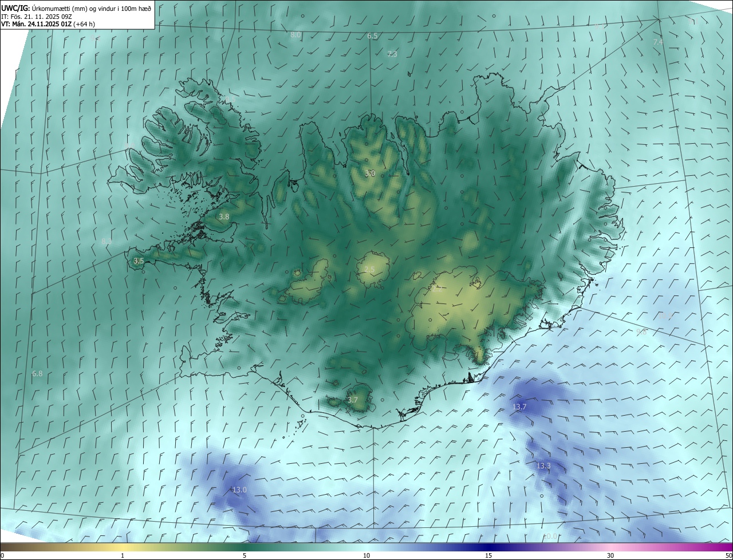Click the 3.7 value near the south coast
The width and height of the screenshot is (733, 560).
pos(353,400)
